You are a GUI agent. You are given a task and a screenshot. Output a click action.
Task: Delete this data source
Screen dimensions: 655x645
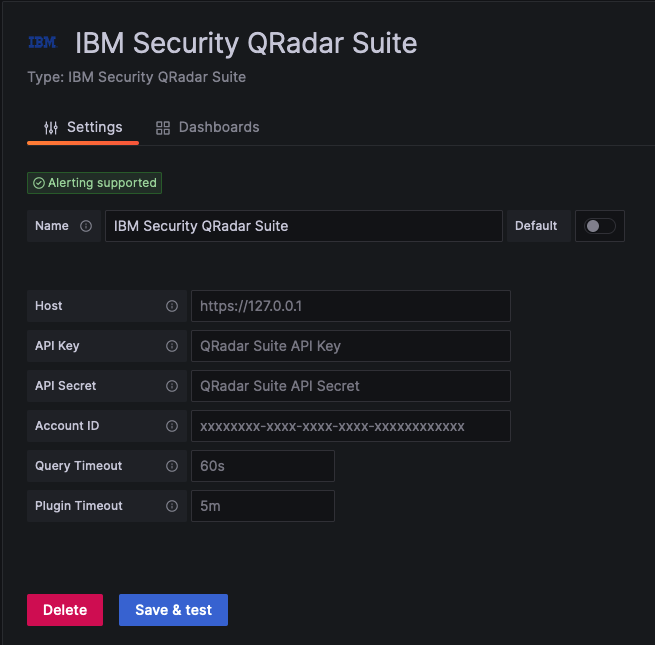(65, 610)
